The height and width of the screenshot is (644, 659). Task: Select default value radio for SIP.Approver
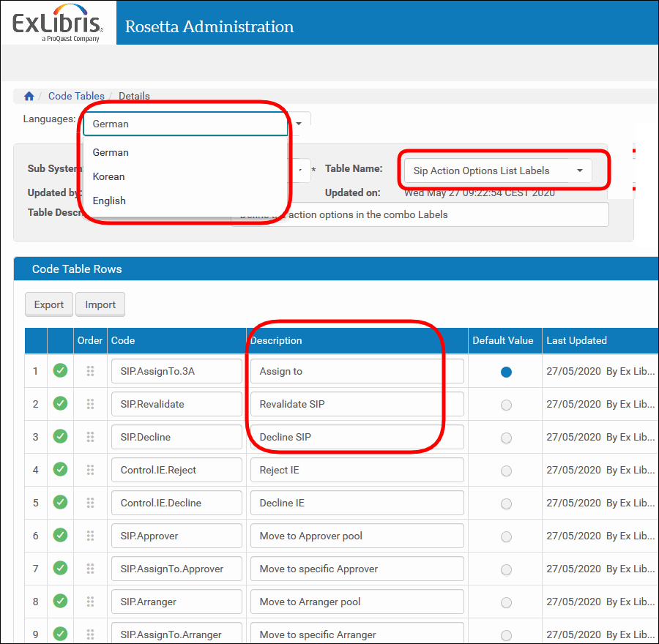click(506, 536)
